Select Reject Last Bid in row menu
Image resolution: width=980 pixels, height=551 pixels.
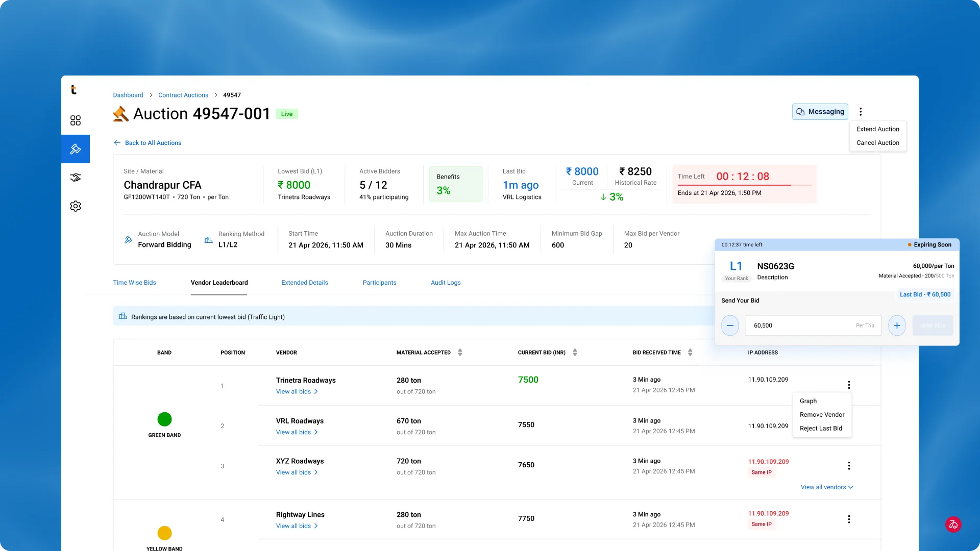point(822,429)
